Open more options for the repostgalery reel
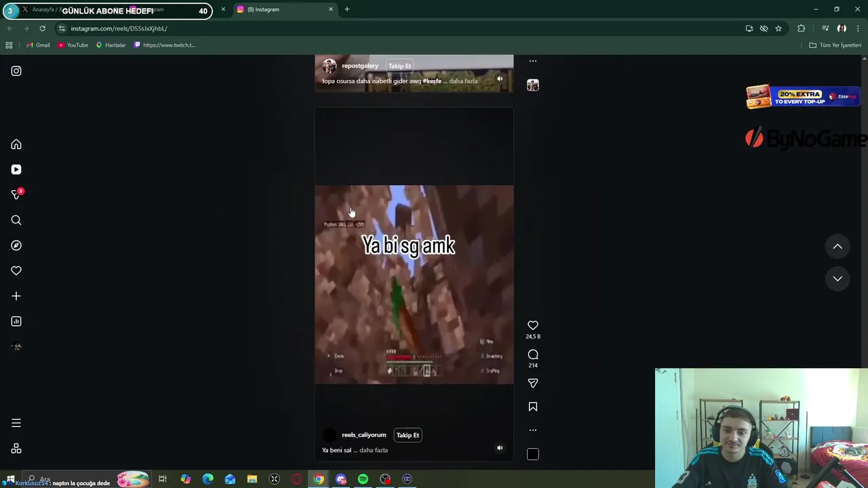The height and width of the screenshot is (488, 868). 533,61
